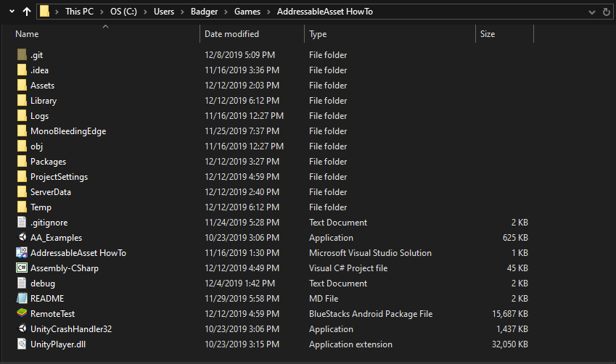Select the ServerData folder icon
This screenshot has height=364, width=616.
[22, 191]
